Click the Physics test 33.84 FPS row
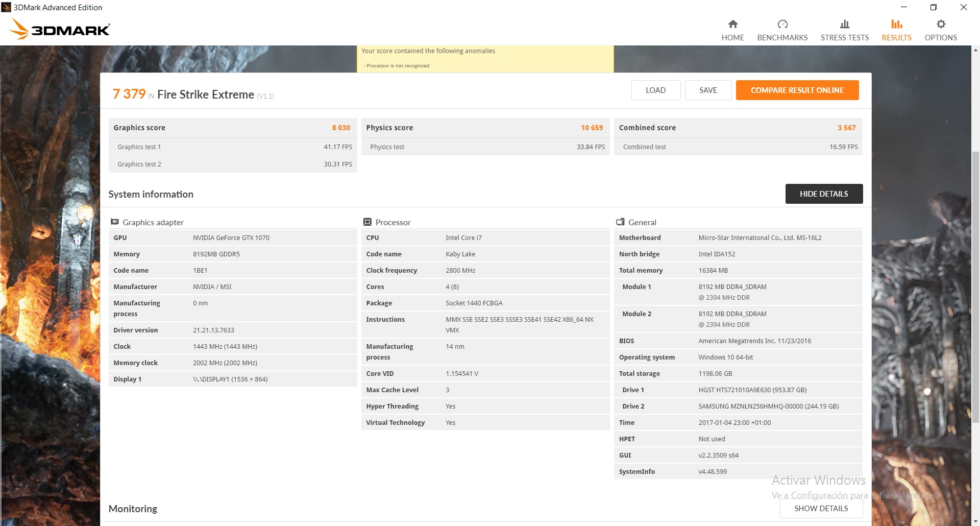 (x=485, y=147)
